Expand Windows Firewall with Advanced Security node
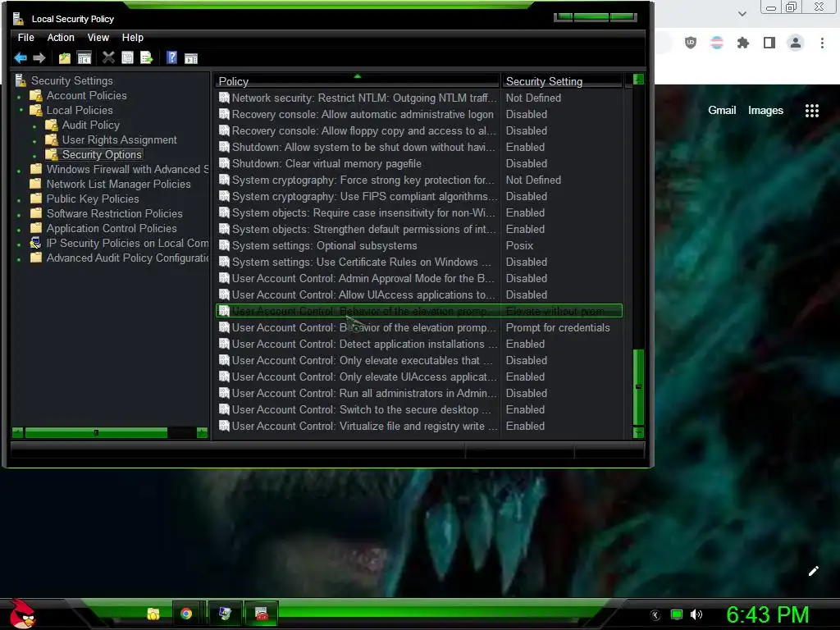 pos(20,171)
